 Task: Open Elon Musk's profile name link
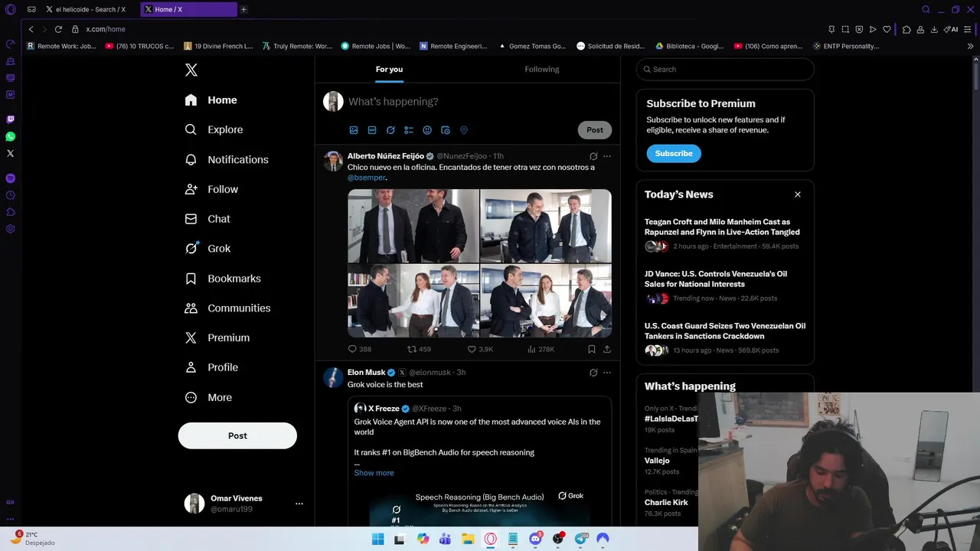pyautogui.click(x=366, y=373)
